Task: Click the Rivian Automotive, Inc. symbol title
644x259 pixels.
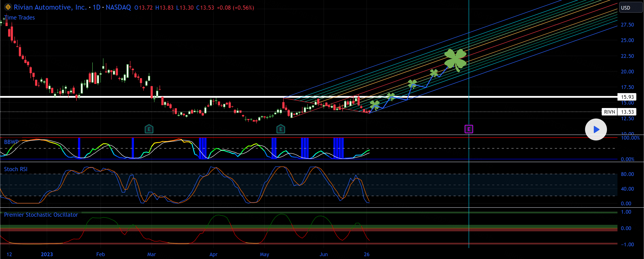Action: (x=50, y=7)
